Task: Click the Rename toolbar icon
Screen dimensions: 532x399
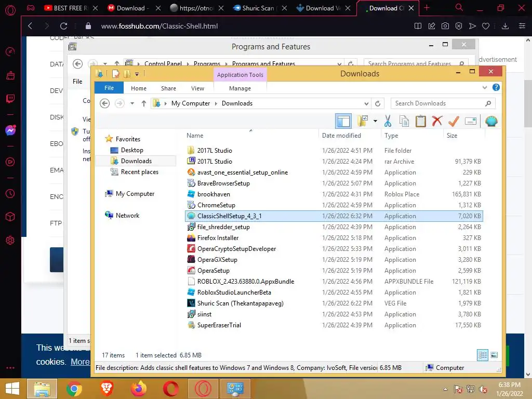Action: pyautogui.click(x=471, y=121)
